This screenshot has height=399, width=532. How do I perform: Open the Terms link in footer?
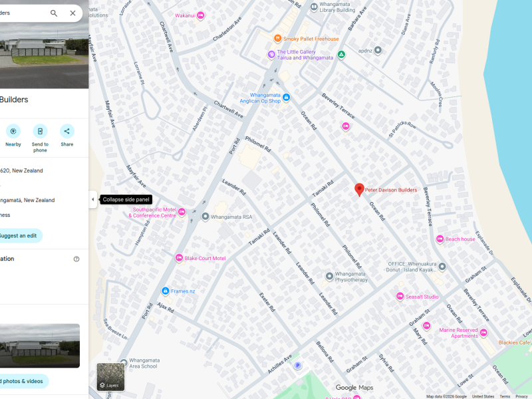(x=505, y=396)
